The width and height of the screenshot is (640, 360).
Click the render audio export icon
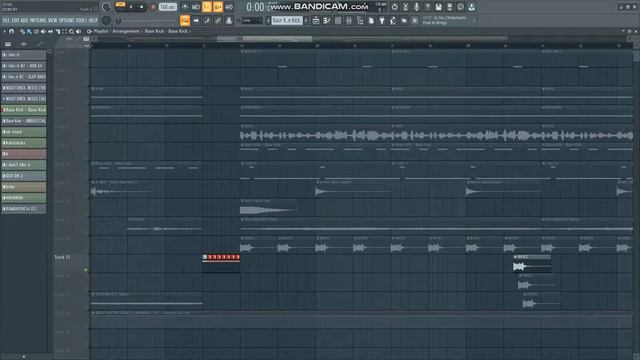coord(449,7)
